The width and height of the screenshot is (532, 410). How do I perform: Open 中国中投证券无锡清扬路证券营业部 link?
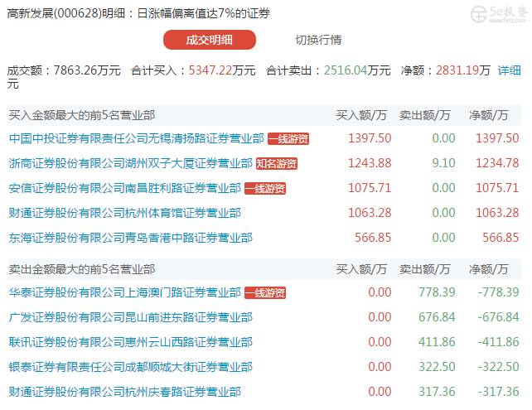137,138
